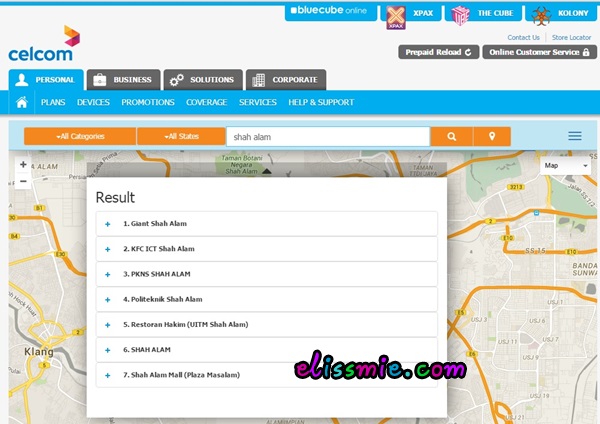Image resolution: width=600 pixels, height=424 pixels.
Task: Open the All Categories dropdown
Action: click(x=80, y=136)
